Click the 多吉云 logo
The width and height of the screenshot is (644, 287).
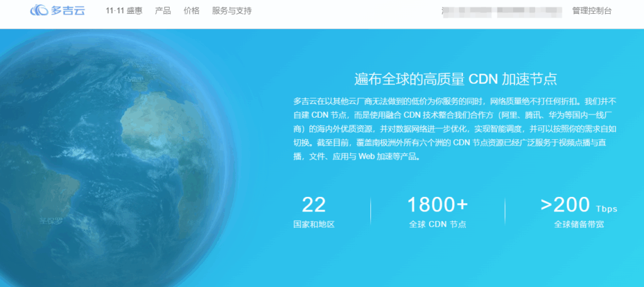pyautogui.click(x=57, y=11)
